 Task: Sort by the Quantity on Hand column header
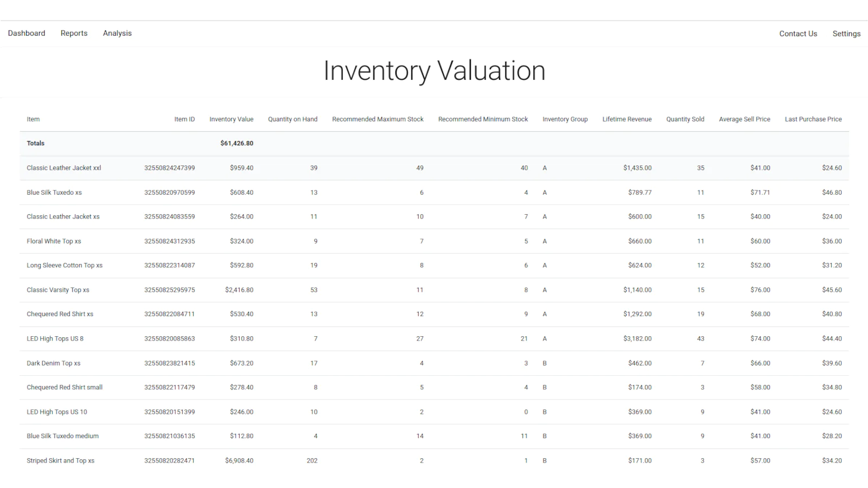point(292,119)
